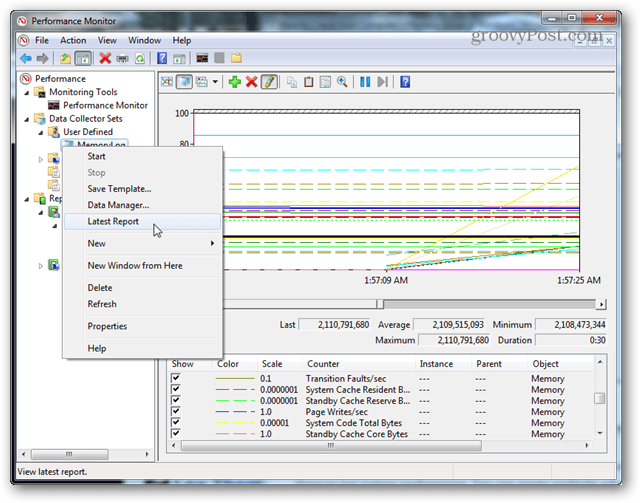
Task: Click the graph time range slider handle
Action: 380,304
